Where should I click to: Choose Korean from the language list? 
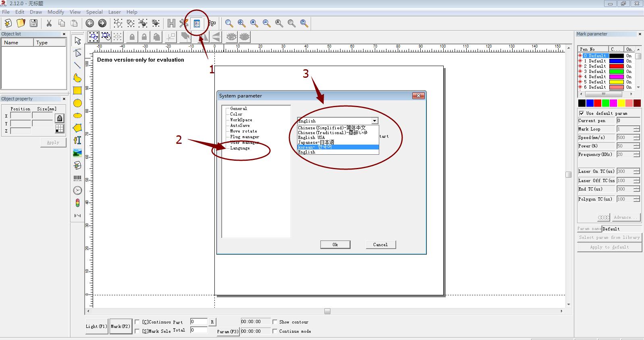[338, 147]
